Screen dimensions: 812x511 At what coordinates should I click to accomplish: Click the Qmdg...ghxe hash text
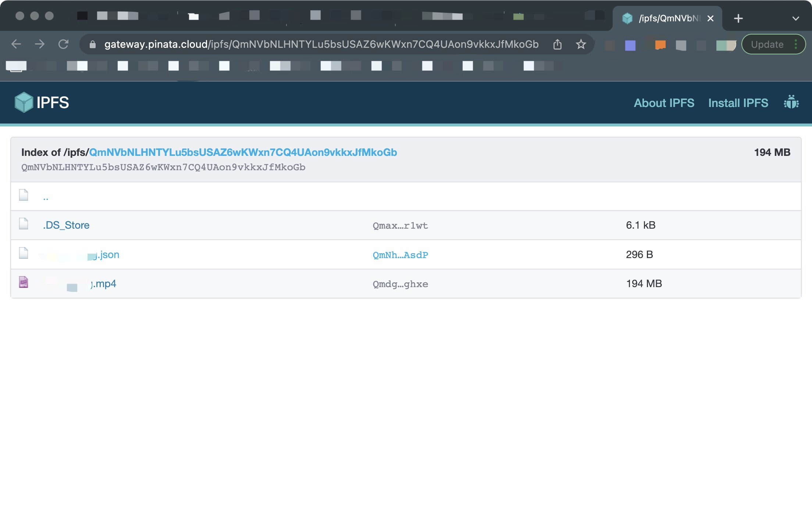pos(400,284)
